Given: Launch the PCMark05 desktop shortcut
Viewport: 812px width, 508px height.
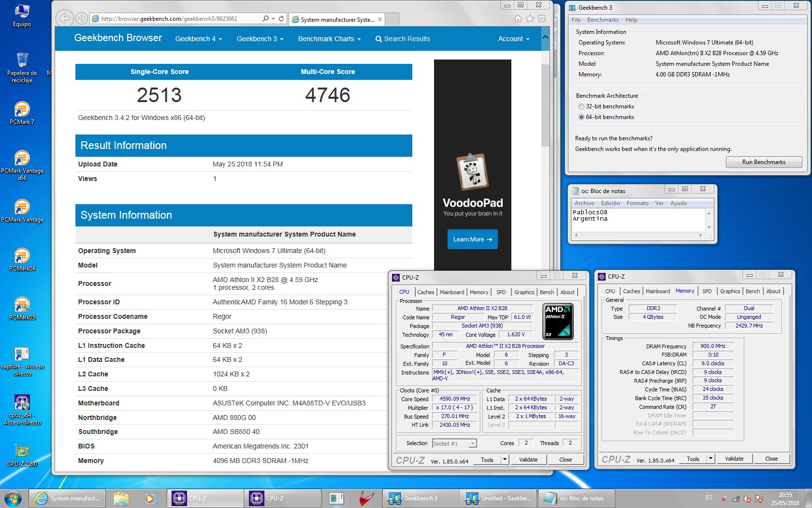Looking at the screenshot, I should point(22,308).
